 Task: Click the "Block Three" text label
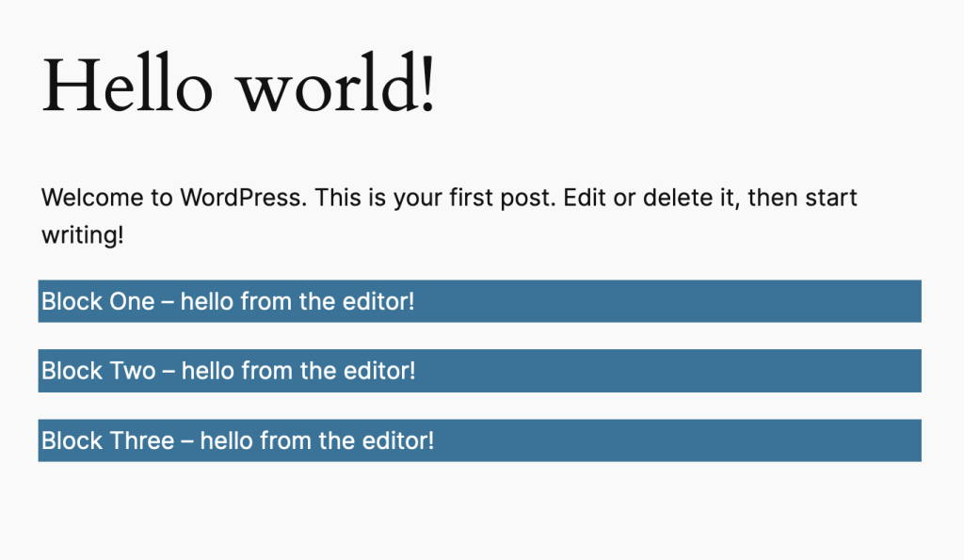(x=107, y=440)
